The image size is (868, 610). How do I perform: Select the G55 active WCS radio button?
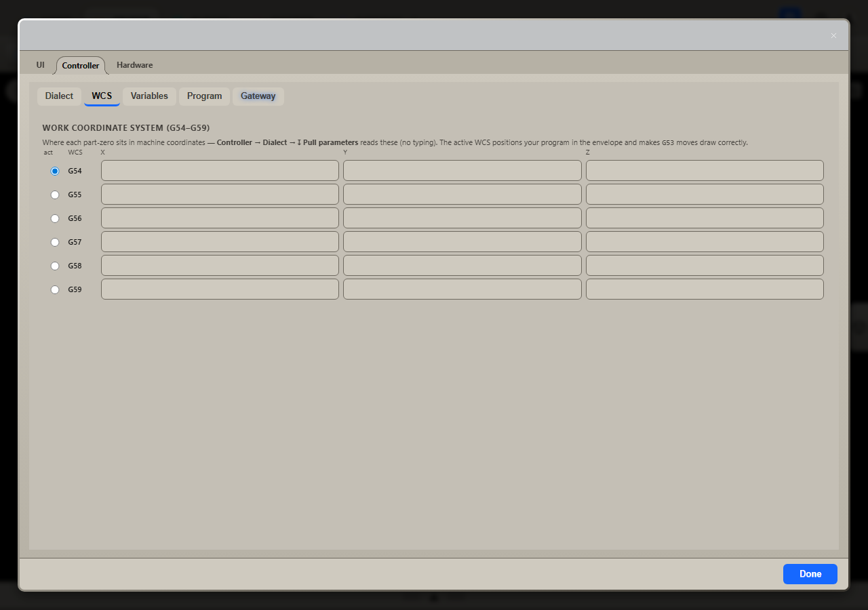point(55,195)
